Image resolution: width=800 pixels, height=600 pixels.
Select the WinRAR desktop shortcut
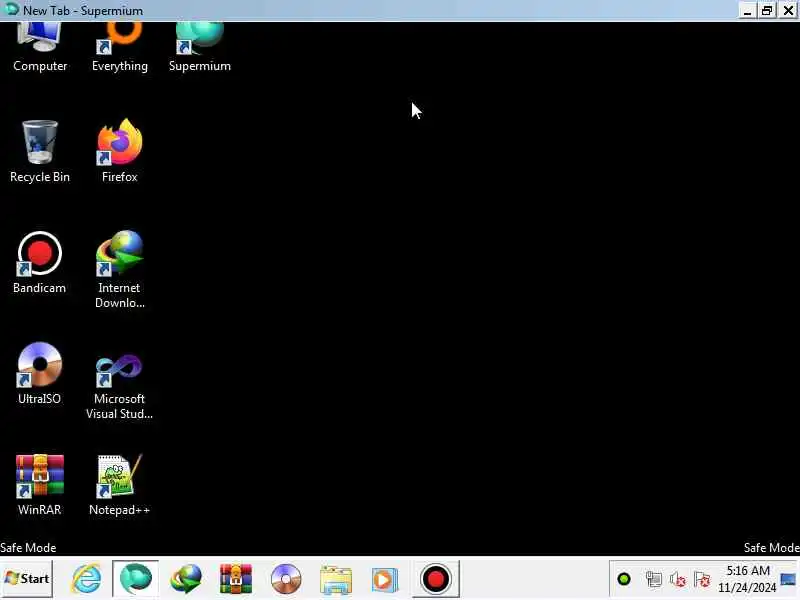pos(40,485)
